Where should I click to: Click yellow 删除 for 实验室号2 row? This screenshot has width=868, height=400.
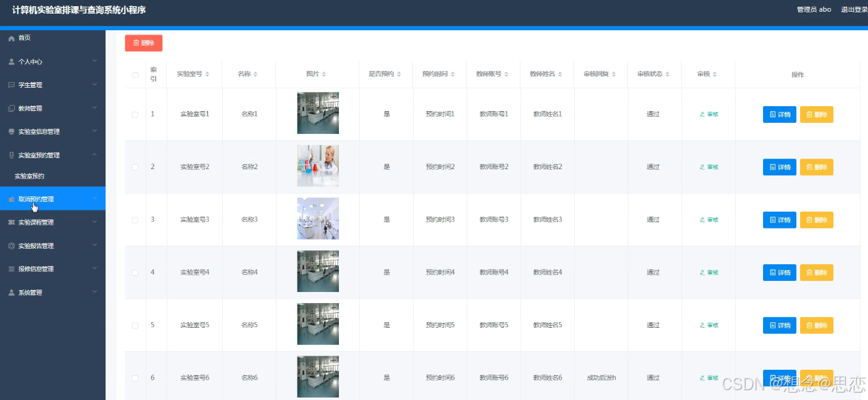tap(817, 167)
